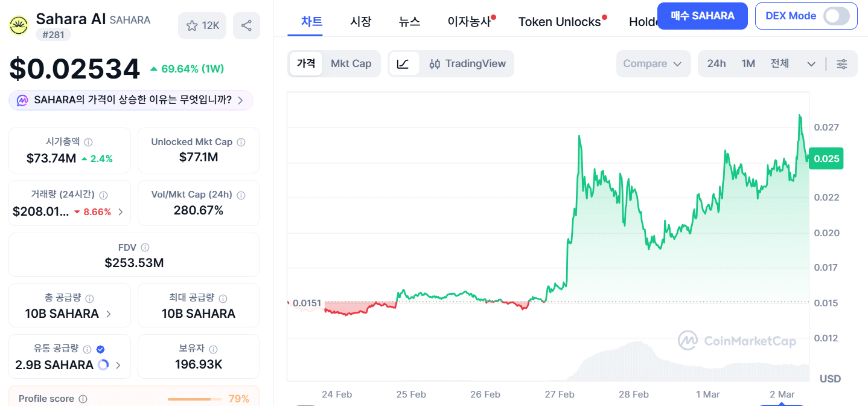The height and width of the screenshot is (406, 868).
Task: Click the verified badge next to 유통 공급량
Action: point(100,349)
